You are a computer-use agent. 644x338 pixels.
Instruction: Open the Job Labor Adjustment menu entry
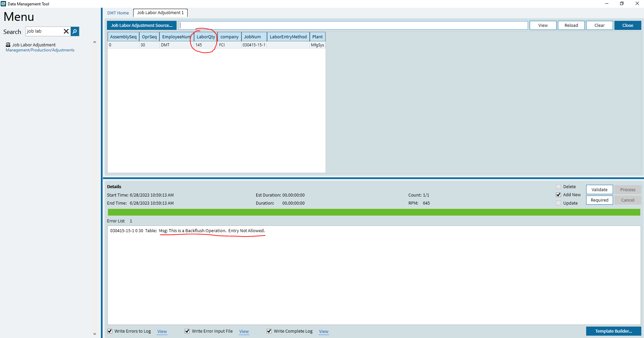[x=34, y=45]
